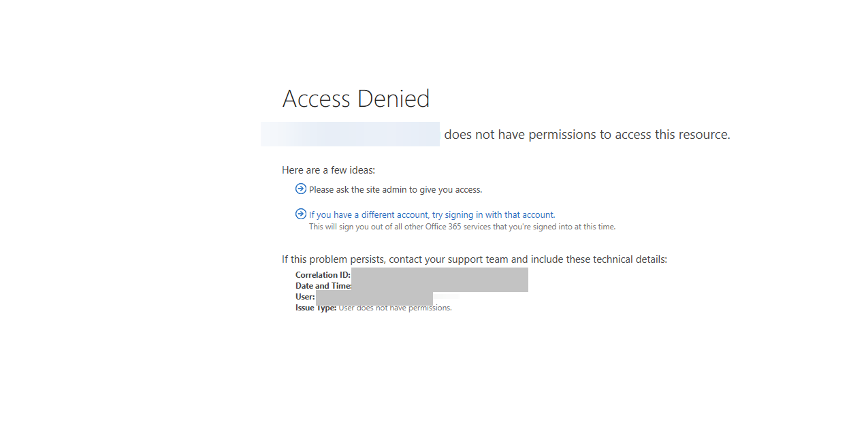Click the gray redacted Correlation ID value
Viewport: 868px width, 435px height.
(440, 274)
